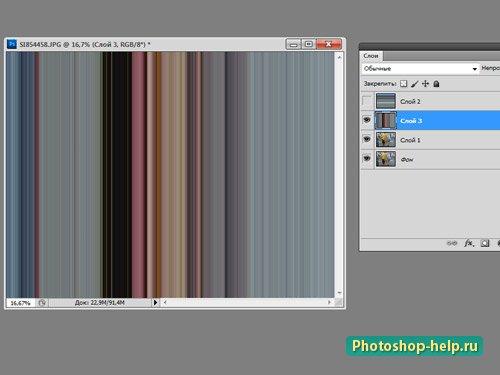Lock all padlock icon

[x=436, y=84]
